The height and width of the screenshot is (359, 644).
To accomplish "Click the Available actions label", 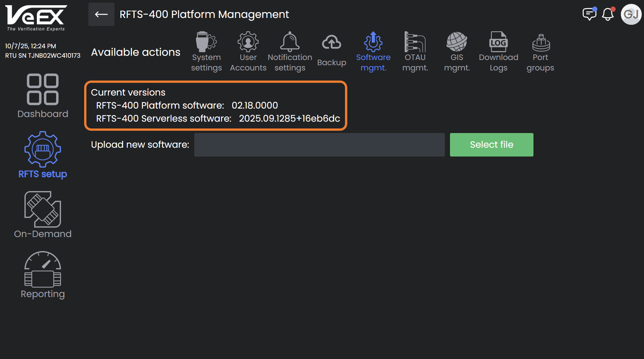I will tap(136, 52).
